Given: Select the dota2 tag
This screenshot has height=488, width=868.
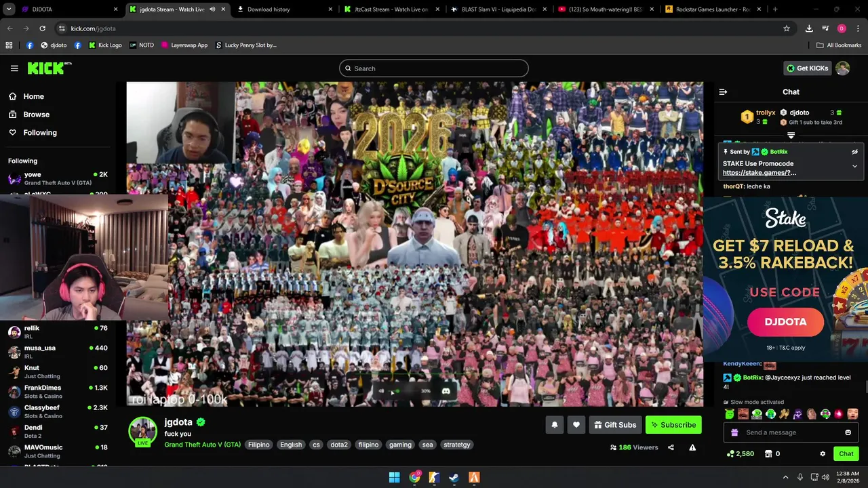Looking at the screenshot, I should (339, 445).
